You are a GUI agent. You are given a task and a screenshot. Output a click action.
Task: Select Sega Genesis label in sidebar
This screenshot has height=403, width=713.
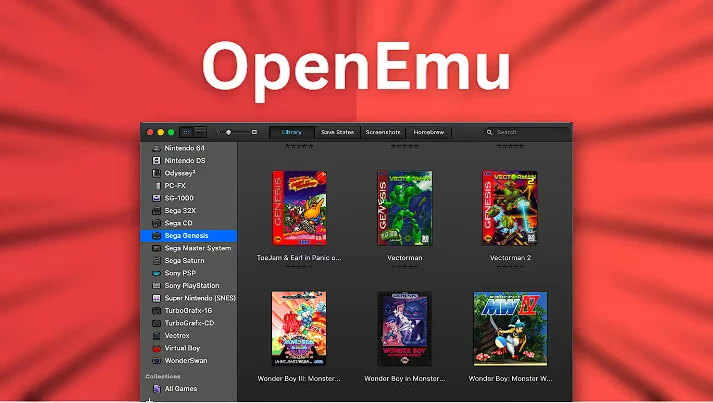tap(186, 236)
